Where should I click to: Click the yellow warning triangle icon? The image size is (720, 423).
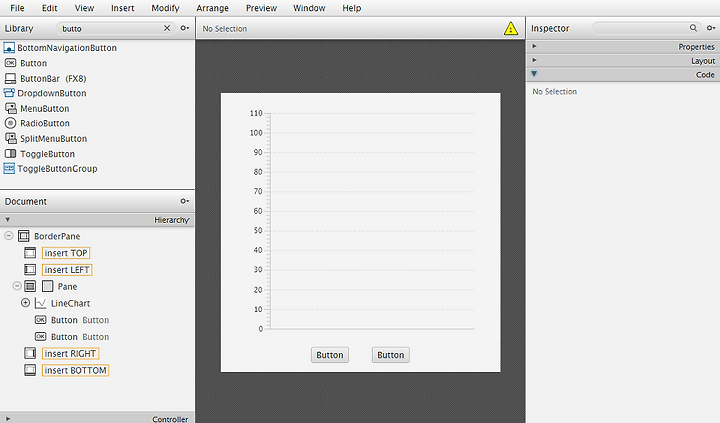(x=511, y=28)
